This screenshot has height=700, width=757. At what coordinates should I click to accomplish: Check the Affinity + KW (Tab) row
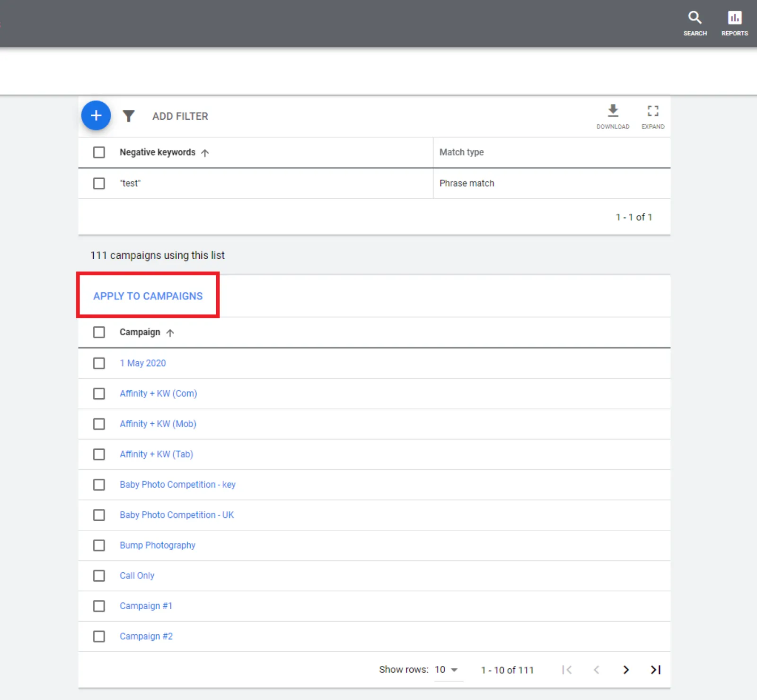[99, 454]
